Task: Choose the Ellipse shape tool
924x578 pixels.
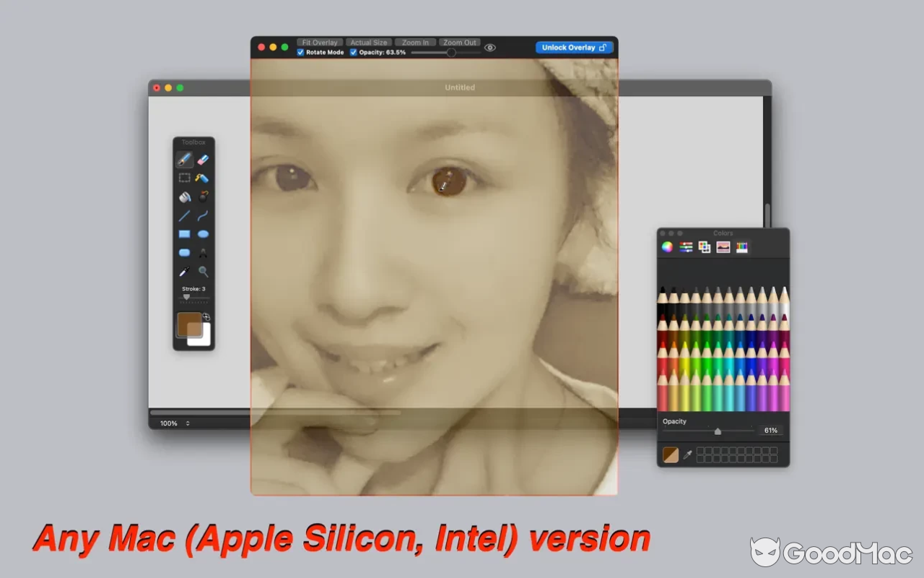Action: pyautogui.click(x=203, y=234)
